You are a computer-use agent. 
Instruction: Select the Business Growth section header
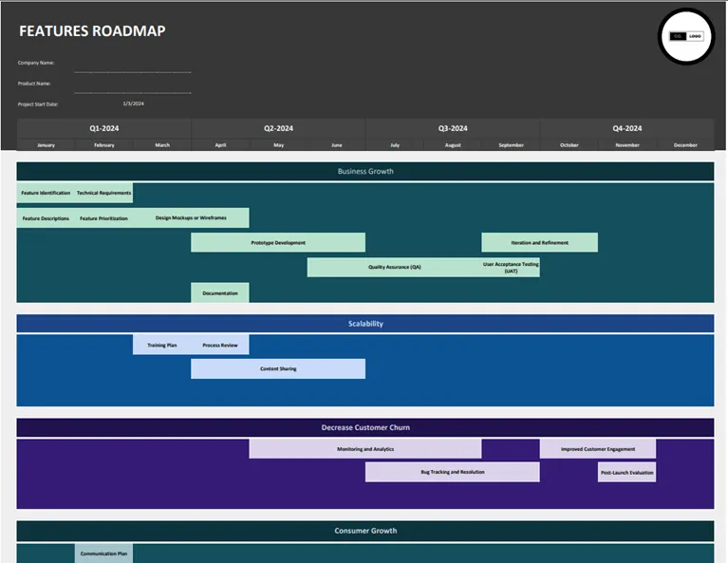(x=365, y=172)
